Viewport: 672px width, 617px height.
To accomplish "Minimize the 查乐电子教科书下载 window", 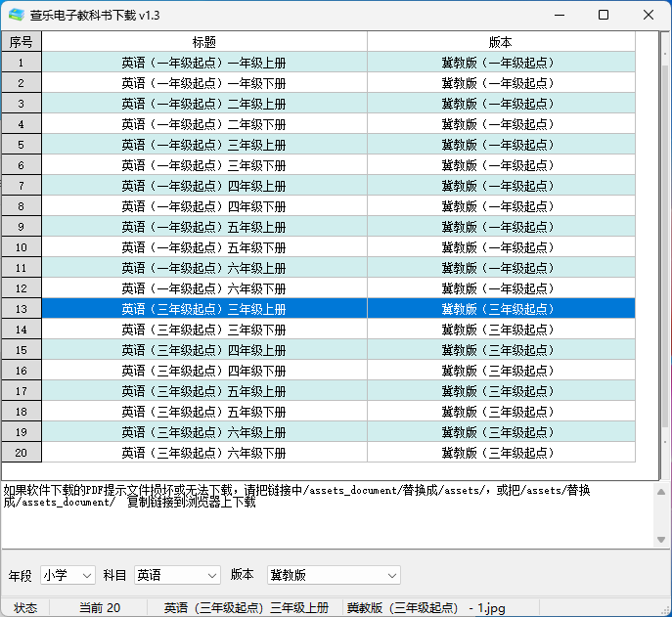I will point(560,15).
